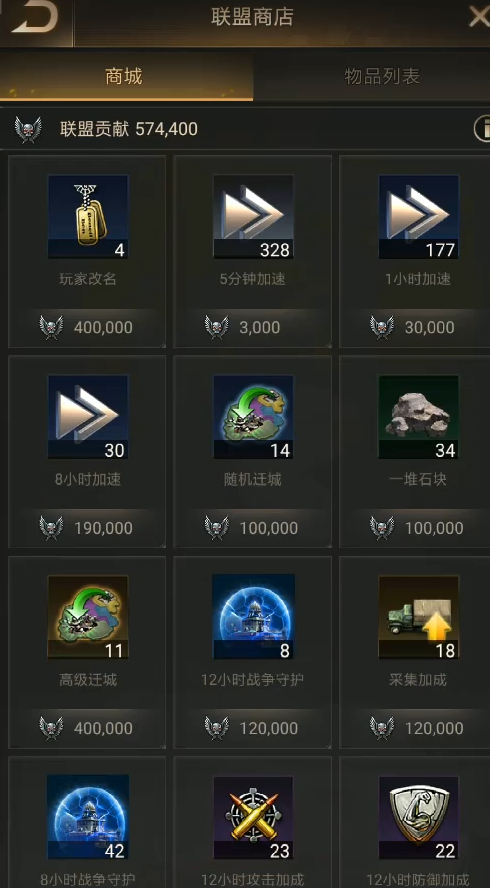Viewport: 490px width, 888px height.
Task: Select the 12小时攻击加成 crossed bullets icon
Action: [253, 818]
